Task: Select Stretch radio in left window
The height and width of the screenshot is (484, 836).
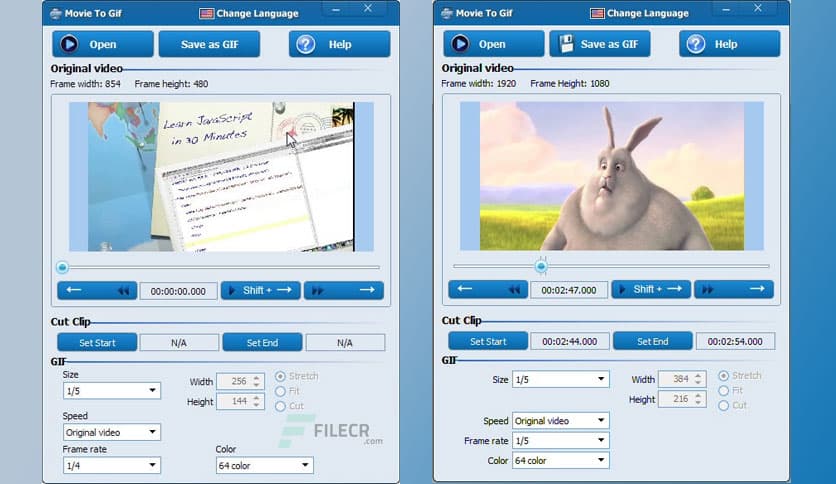Action: pyautogui.click(x=280, y=376)
